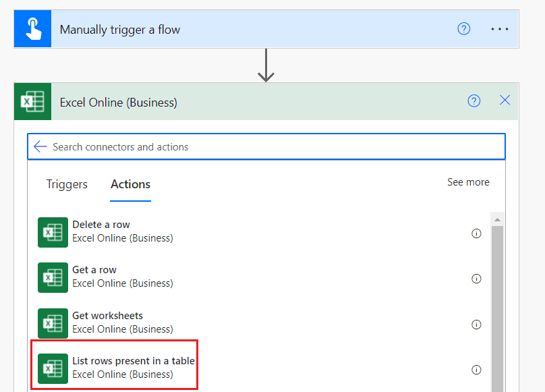Click the Excel icon beside Get a row
545x392 pixels.
point(53,277)
